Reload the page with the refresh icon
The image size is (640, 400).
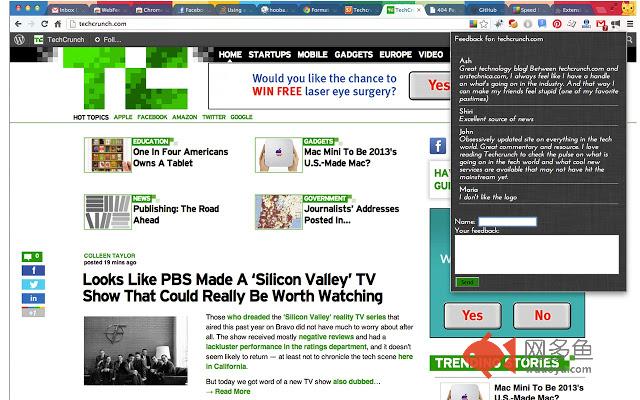[44, 24]
